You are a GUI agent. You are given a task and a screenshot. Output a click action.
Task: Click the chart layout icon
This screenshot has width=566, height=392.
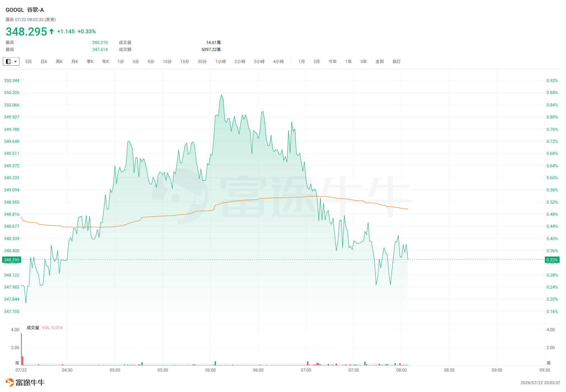8,61
